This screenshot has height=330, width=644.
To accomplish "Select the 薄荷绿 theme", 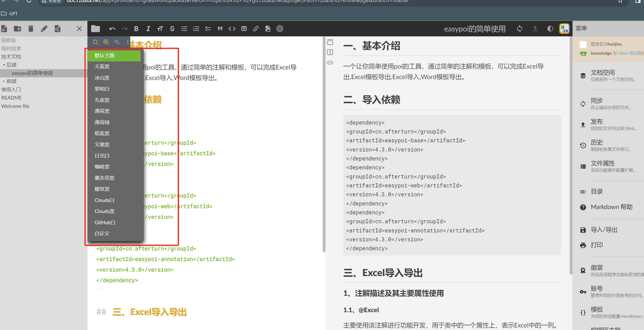I will click(x=102, y=122).
